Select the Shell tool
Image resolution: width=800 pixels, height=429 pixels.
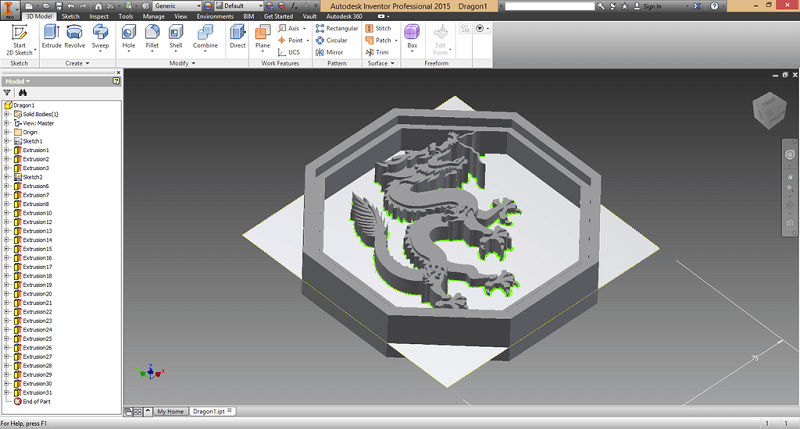(x=176, y=37)
